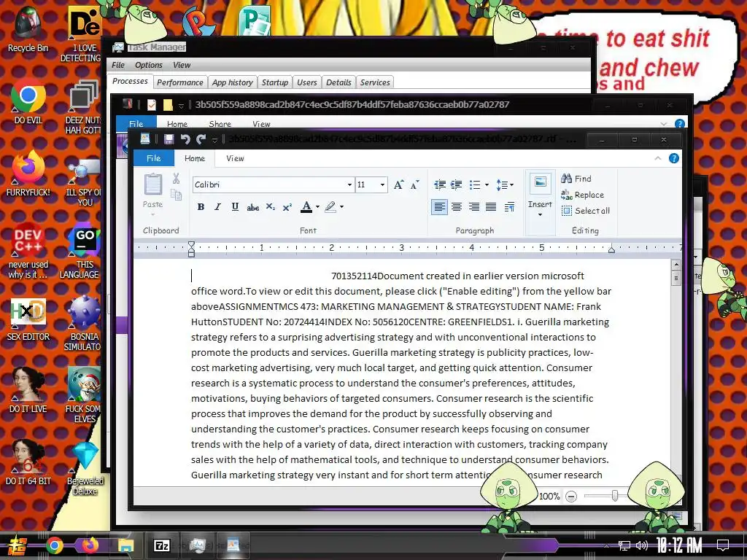The width and height of the screenshot is (747, 560).
Task: Shrink font size with the smaller A icon
Action: (414, 184)
